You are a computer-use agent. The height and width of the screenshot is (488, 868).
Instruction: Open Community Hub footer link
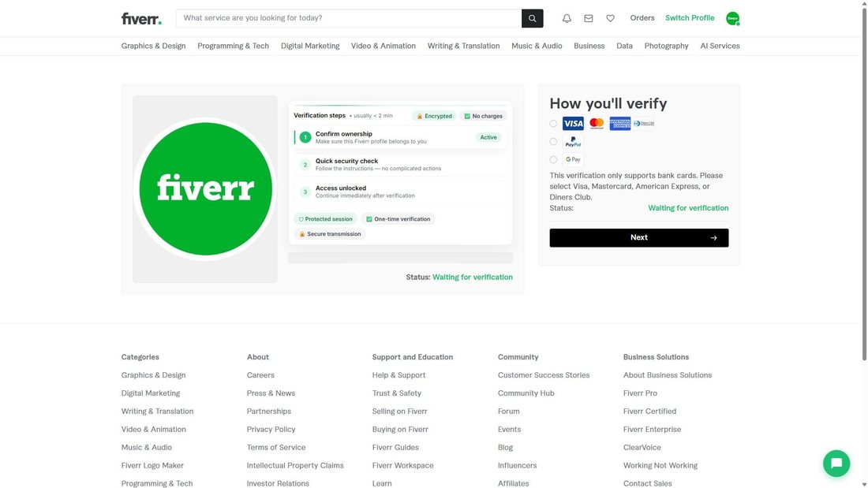click(x=526, y=393)
